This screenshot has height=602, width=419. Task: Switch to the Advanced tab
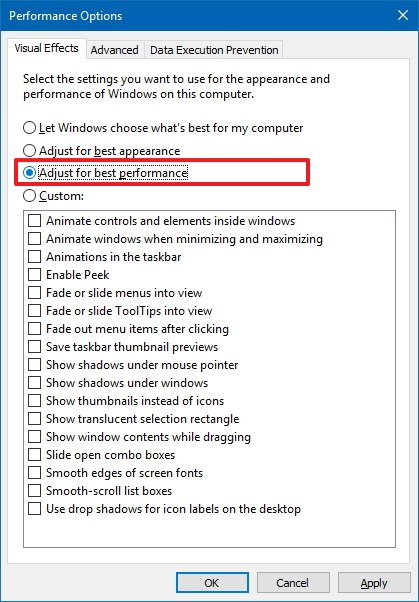(114, 50)
